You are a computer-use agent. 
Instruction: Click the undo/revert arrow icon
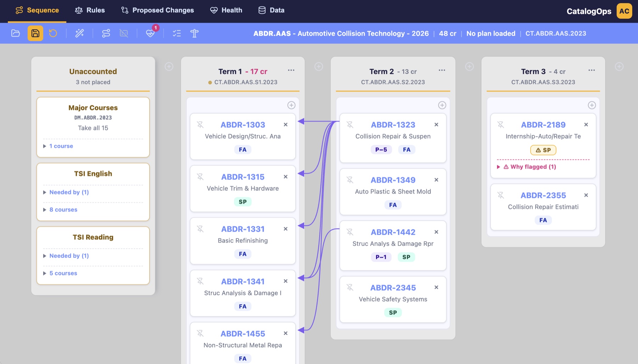(x=53, y=33)
